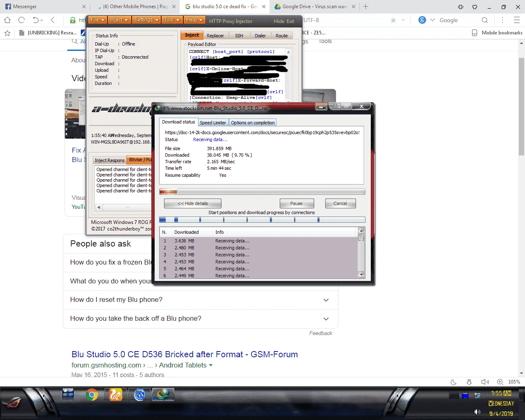Screen dimensions: 525x420
Task: Open the Options on completion tab
Action: tap(253, 123)
